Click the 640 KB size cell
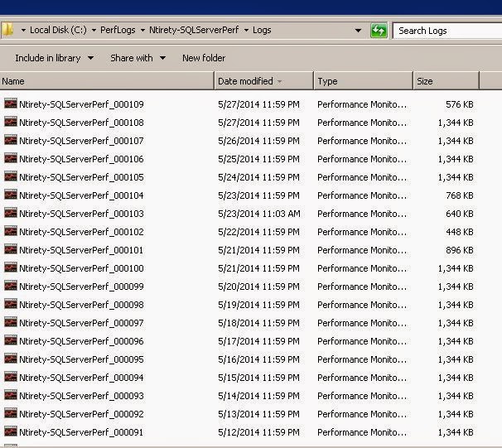 (x=460, y=214)
